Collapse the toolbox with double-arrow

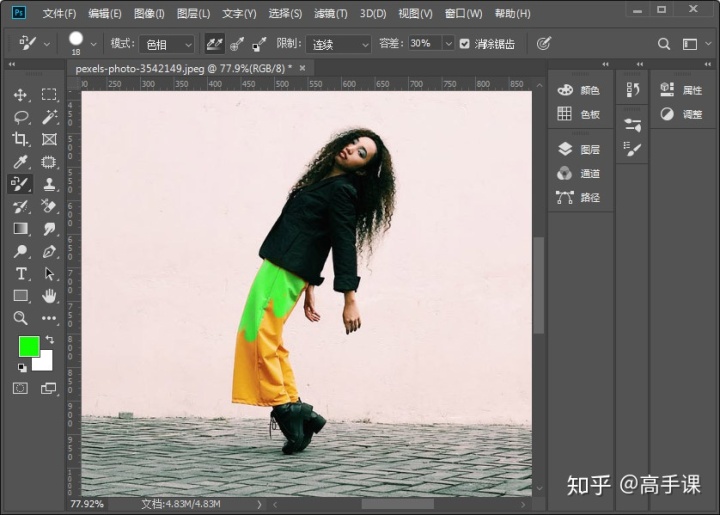11,64
